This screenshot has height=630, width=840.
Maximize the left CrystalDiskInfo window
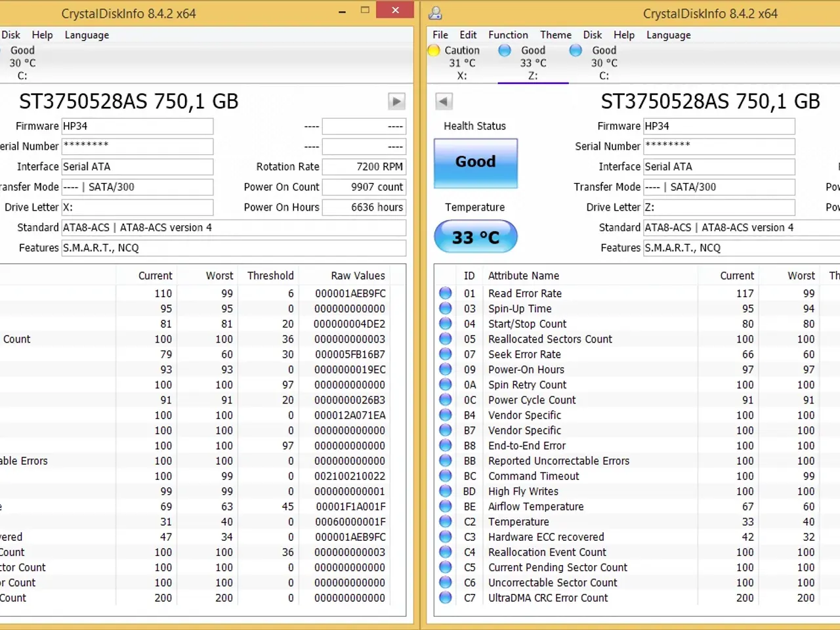(x=365, y=10)
